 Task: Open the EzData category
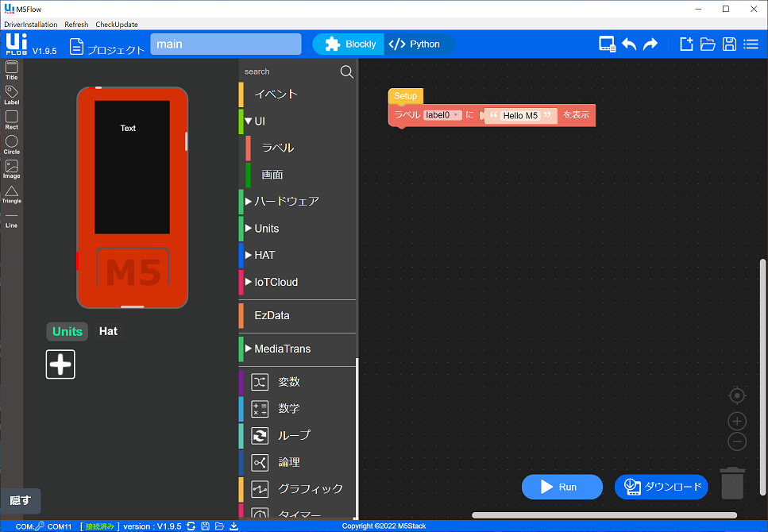pyautogui.click(x=297, y=315)
